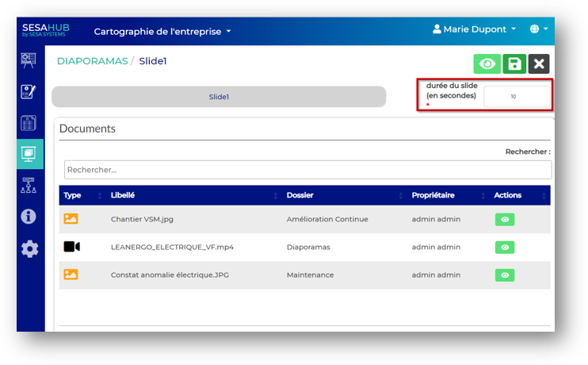The height and width of the screenshot is (365, 588).
Task: Open the edit form sidebar icon
Action: [x=29, y=91]
